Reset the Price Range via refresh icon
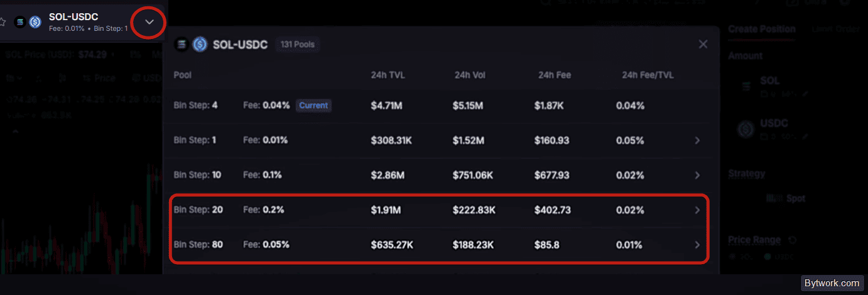The image size is (868, 295). [x=792, y=240]
